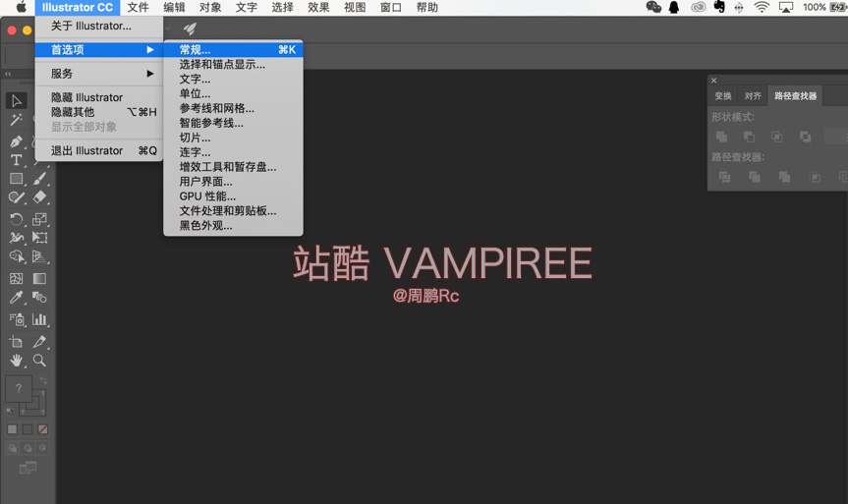
Task: Set paint to None swatch
Action: pos(42,429)
